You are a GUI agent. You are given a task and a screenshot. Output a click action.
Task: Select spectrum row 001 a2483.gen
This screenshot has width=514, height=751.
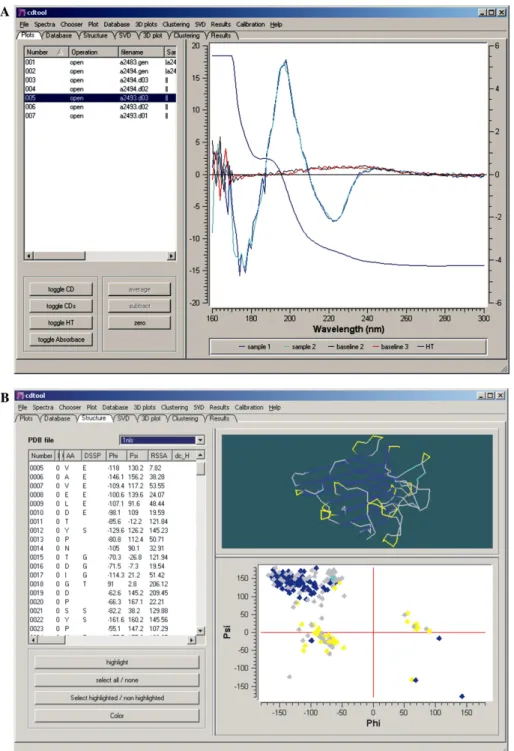click(x=100, y=62)
